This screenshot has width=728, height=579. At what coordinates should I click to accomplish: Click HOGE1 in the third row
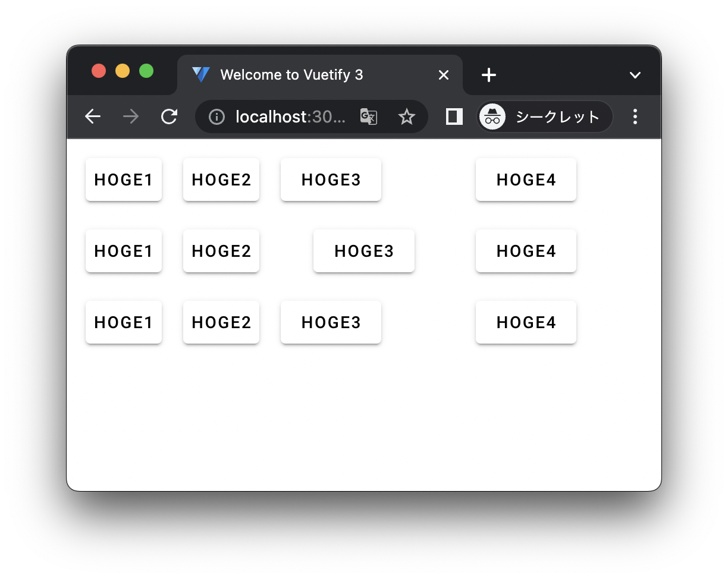click(124, 322)
